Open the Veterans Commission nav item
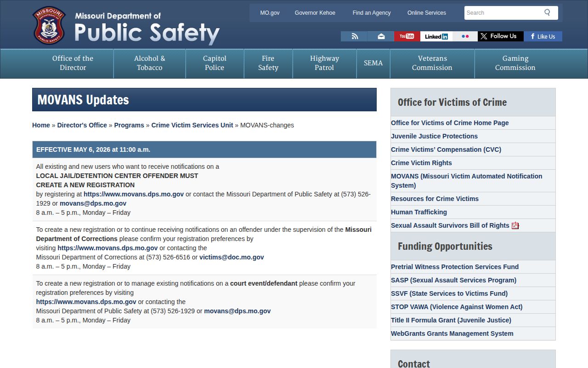The height and width of the screenshot is (368, 588). click(432, 63)
